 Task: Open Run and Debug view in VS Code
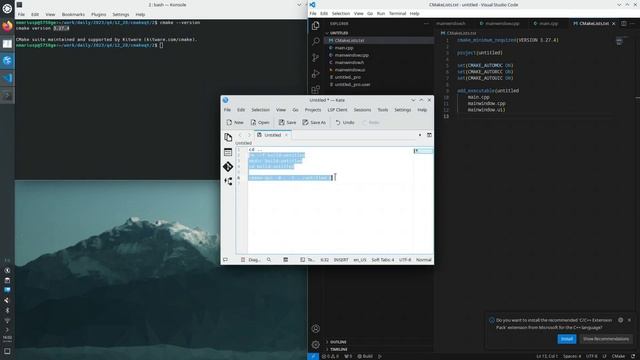[316, 73]
